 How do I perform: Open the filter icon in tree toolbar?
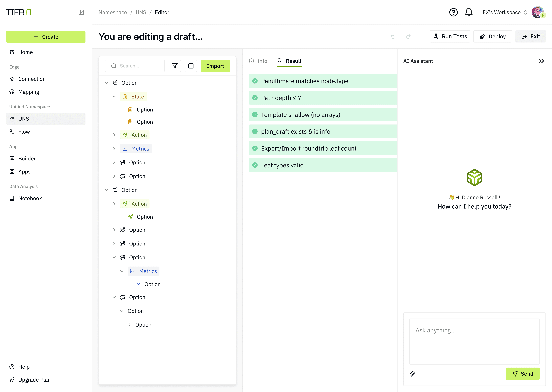[175, 66]
